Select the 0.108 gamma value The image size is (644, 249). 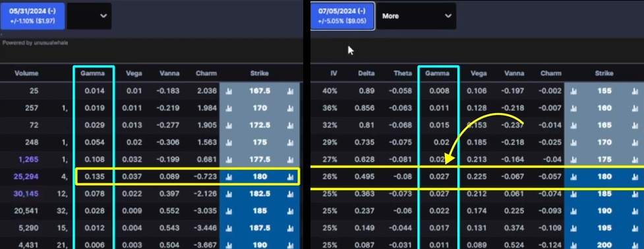94,159
